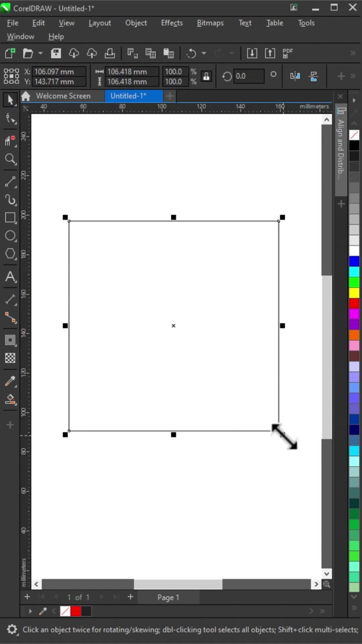Image resolution: width=362 pixels, height=644 pixels.
Task: Click the Save icon in toolbar
Action: pyautogui.click(x=56, y=53)
